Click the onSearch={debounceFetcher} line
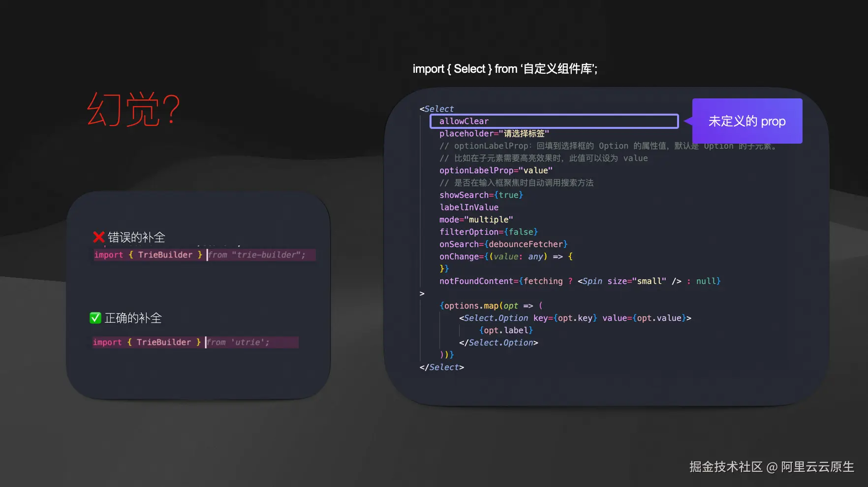 tap(503, 244)
